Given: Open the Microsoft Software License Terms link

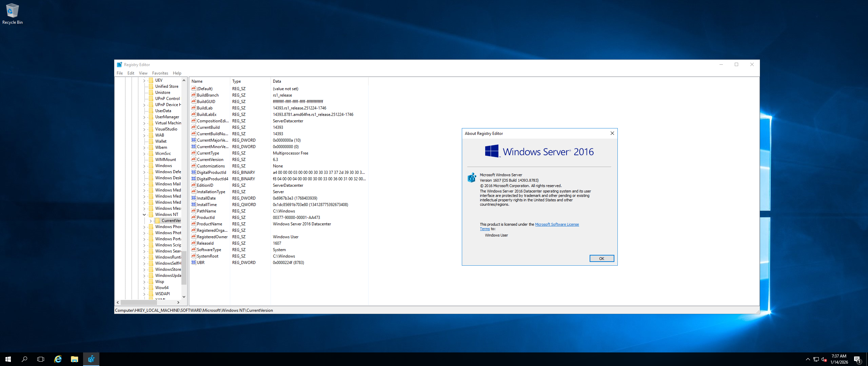Looking at the screenshot, I should pos(557,224).
